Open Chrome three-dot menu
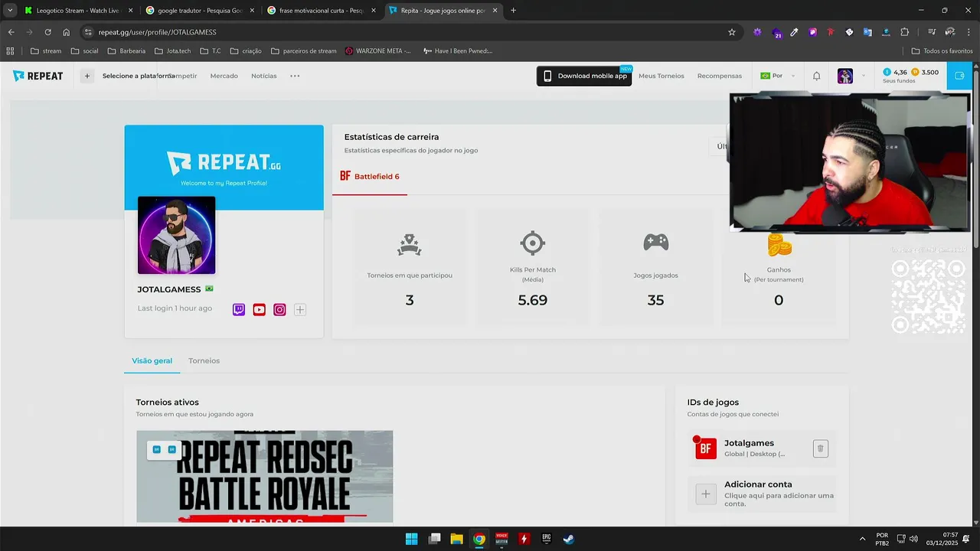 tap(969, 32)
